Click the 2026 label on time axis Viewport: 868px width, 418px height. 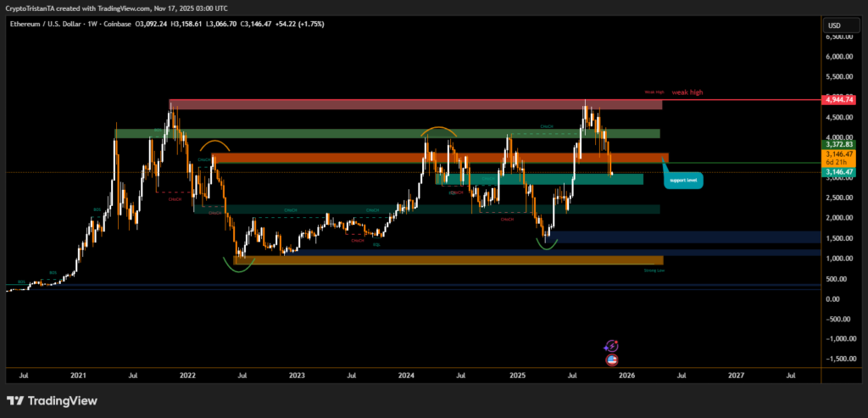coord(626,374)
